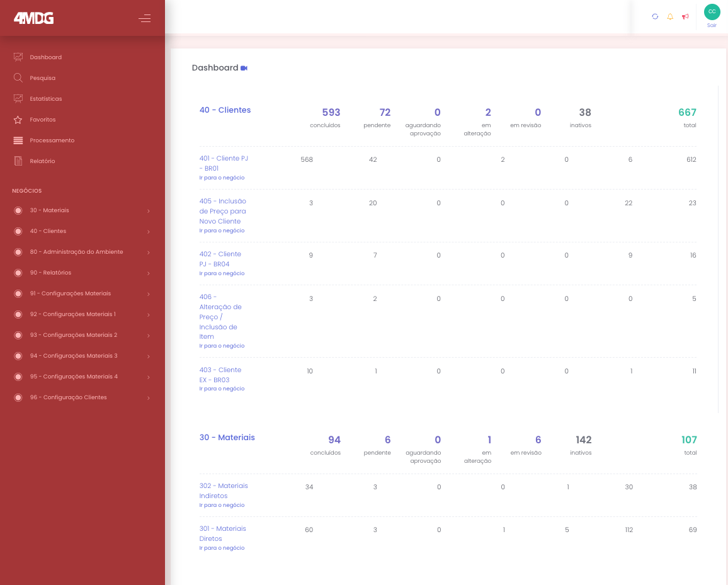
Task: Open the notifications bell icon
Action: [670, 17]
